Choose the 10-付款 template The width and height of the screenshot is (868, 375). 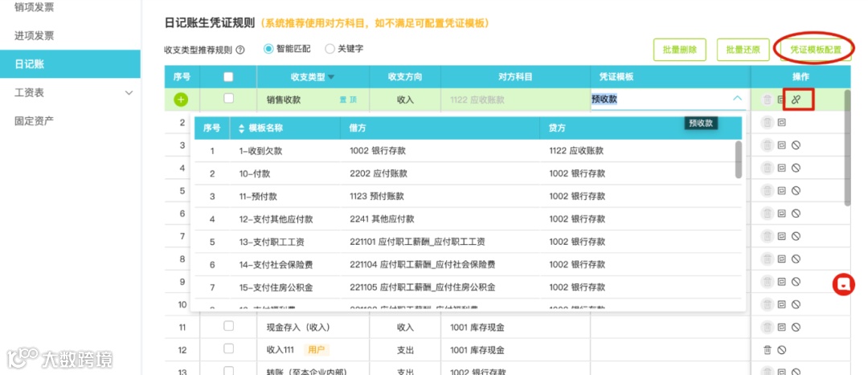[x=466, y=173]
